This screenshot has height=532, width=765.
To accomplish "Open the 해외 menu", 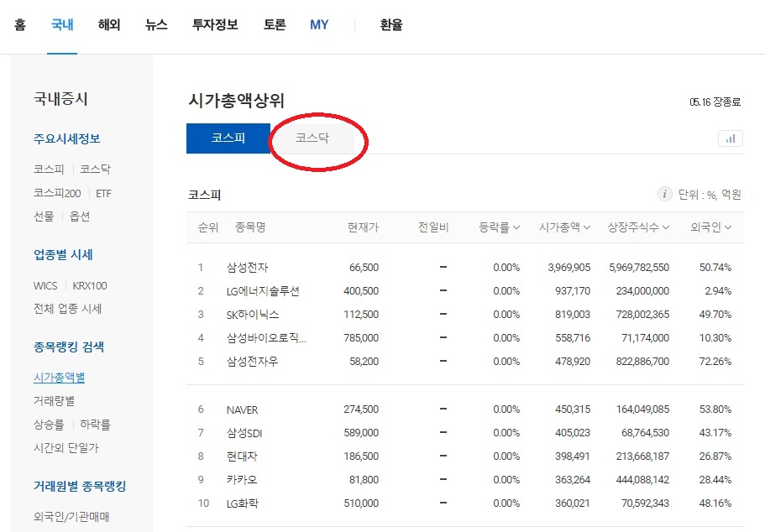I will [109, 25].
